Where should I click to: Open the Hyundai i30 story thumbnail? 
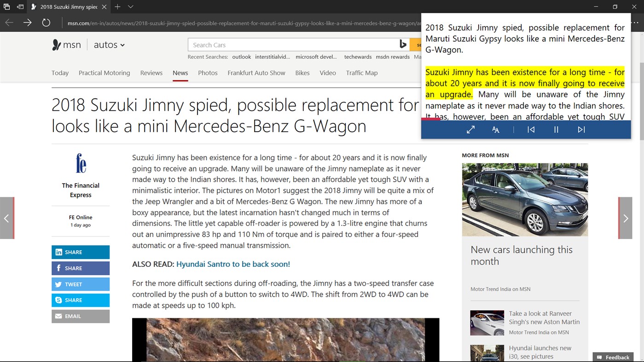(487, 353)
